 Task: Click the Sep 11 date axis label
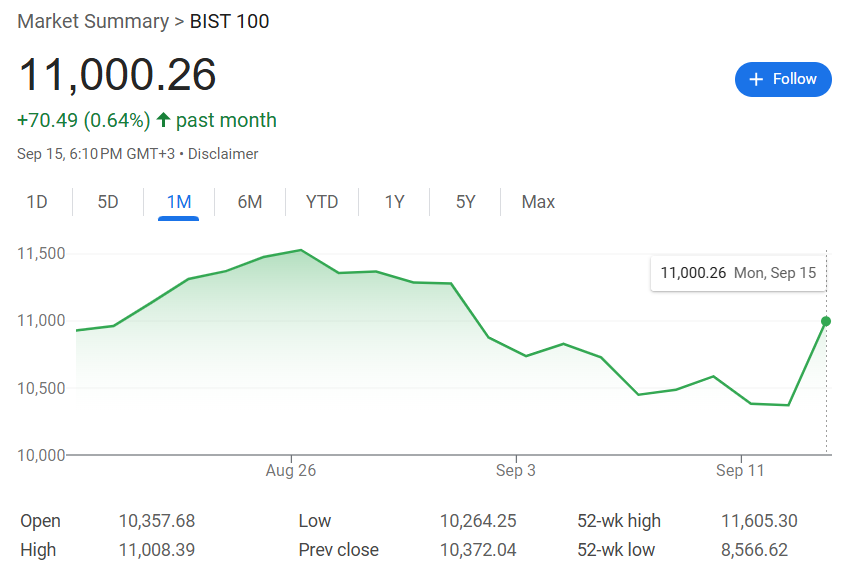[740, 471]
